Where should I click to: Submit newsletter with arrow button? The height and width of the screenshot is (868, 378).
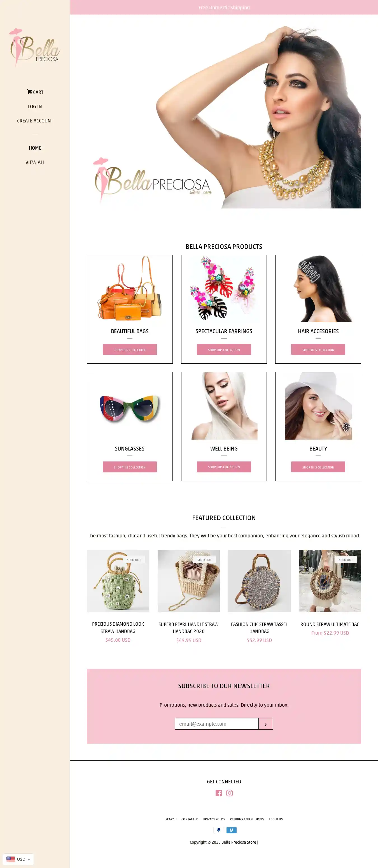tap(265, 724)
